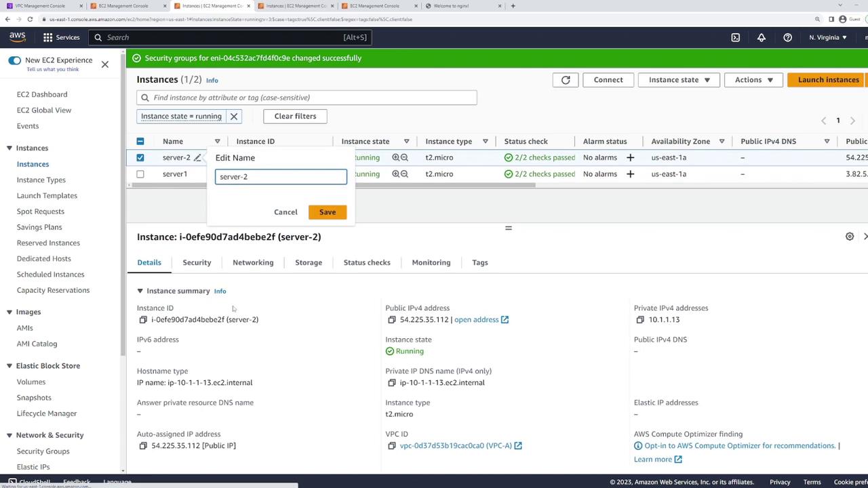The height and width of the screenshot is (488, 868).
Task: Open the Tags tab
Action: coord(480,263)
